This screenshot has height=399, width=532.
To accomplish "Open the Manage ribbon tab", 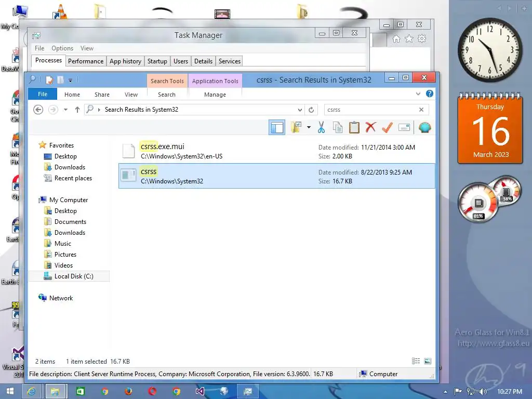I will (215, 95).
